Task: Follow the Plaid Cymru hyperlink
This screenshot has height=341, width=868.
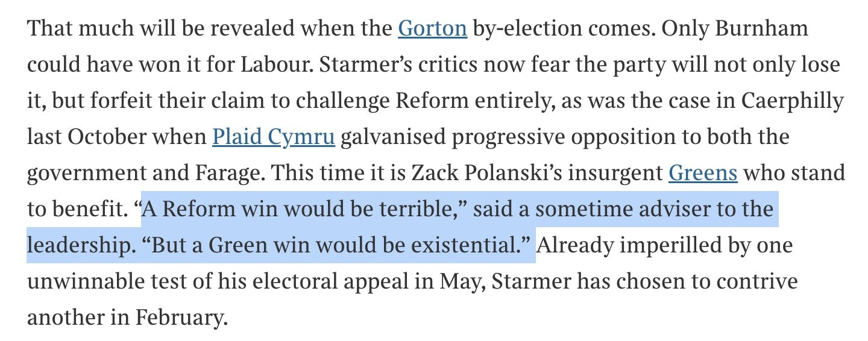Action: click(x=273, y=137)
